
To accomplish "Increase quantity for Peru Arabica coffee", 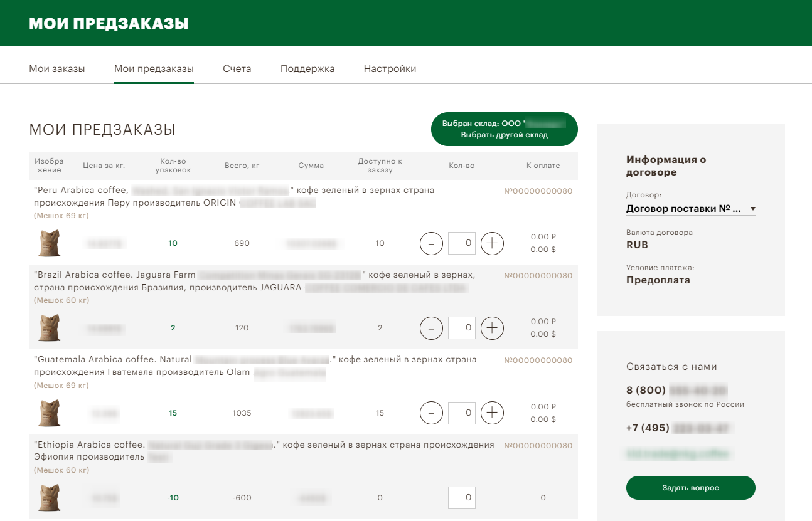I will point(492,243).
